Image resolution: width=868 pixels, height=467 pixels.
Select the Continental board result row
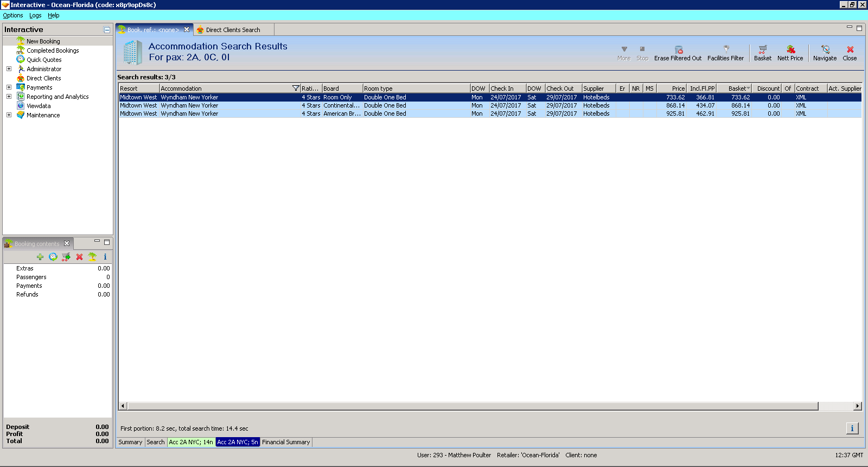[490, 106]
